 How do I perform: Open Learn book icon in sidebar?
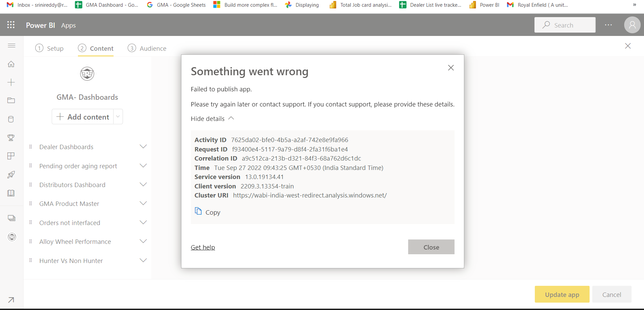pyautogui.click(x=11, y=193)
